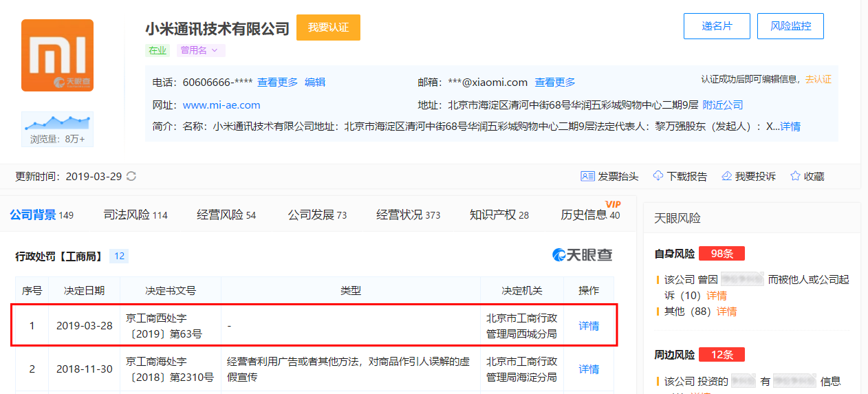Switch to the 司法风险 tab
The height and width of the screenshot is (394, 868).
coord(135,215)
